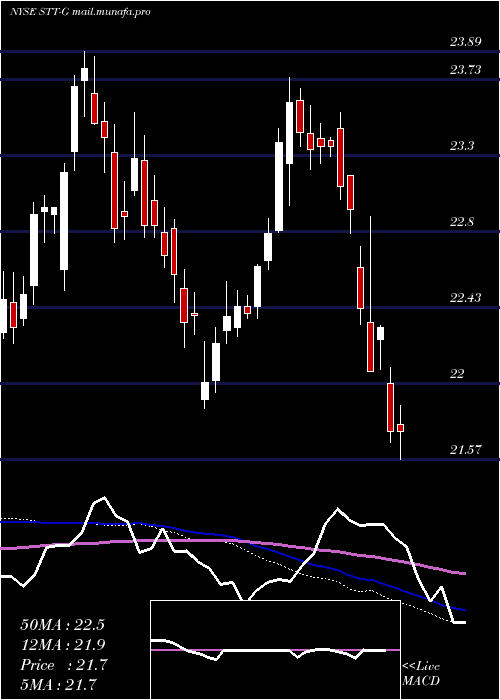Select the 22 price level label
The image size is (500, 700).
457,374
